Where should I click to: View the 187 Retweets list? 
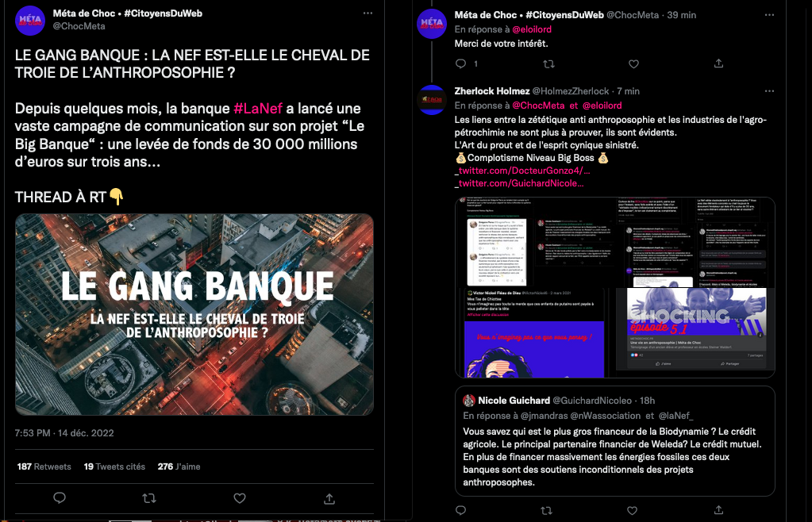point(44,466)
